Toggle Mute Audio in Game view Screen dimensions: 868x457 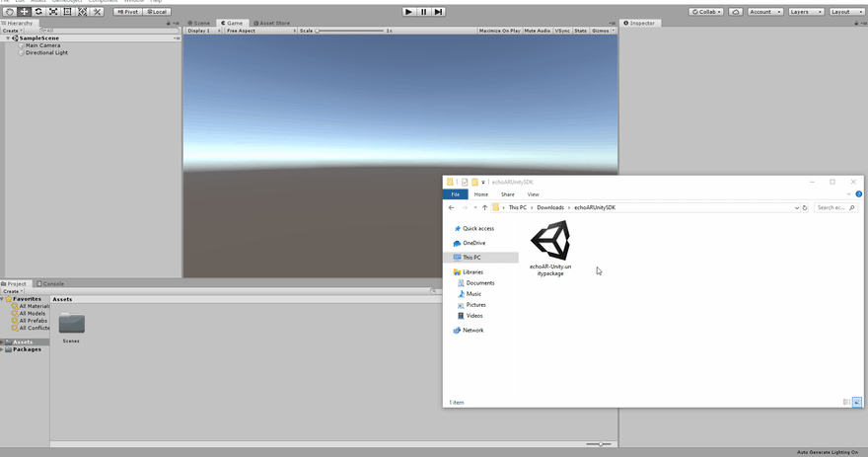(x=537, y=31)
